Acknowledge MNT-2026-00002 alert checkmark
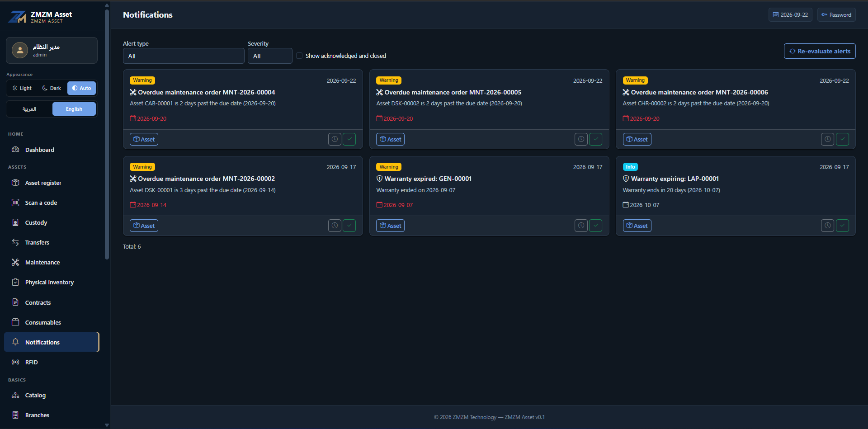This screenshot has height=429, width=868. pos(349,226)
